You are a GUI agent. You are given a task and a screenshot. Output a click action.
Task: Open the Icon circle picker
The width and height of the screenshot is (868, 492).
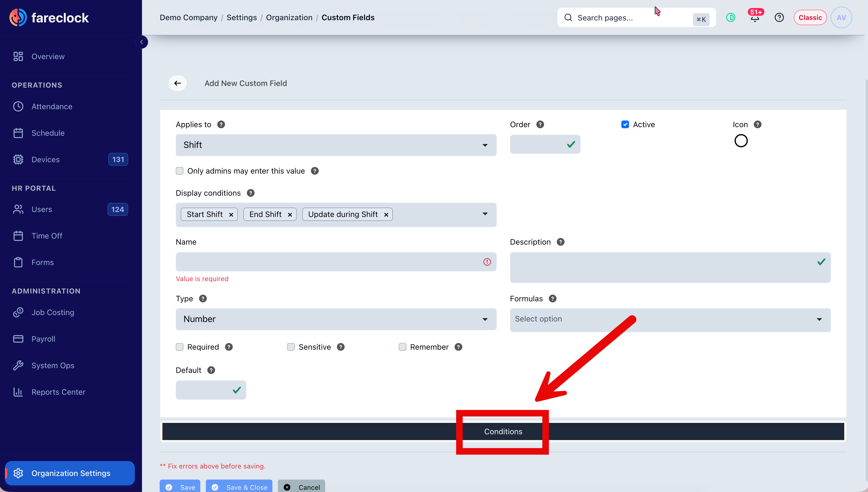pos(741,141)
